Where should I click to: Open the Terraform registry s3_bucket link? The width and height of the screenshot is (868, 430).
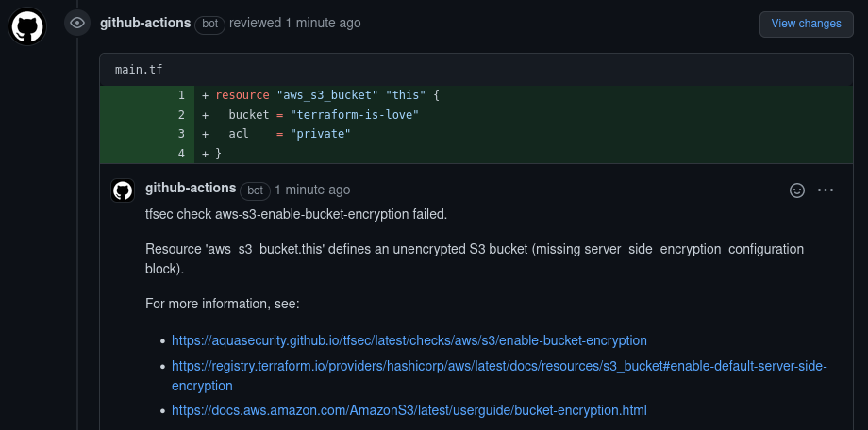[498, 366]
